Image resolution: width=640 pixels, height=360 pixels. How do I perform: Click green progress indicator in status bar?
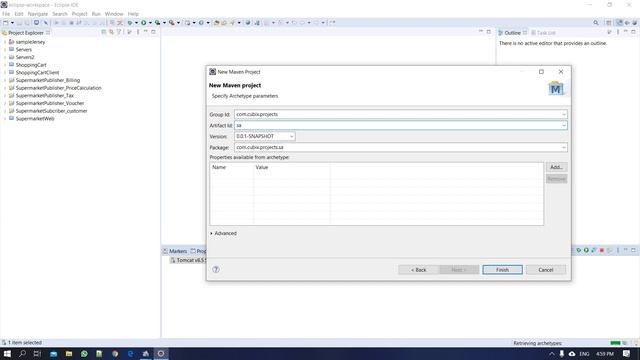point(615,343)
